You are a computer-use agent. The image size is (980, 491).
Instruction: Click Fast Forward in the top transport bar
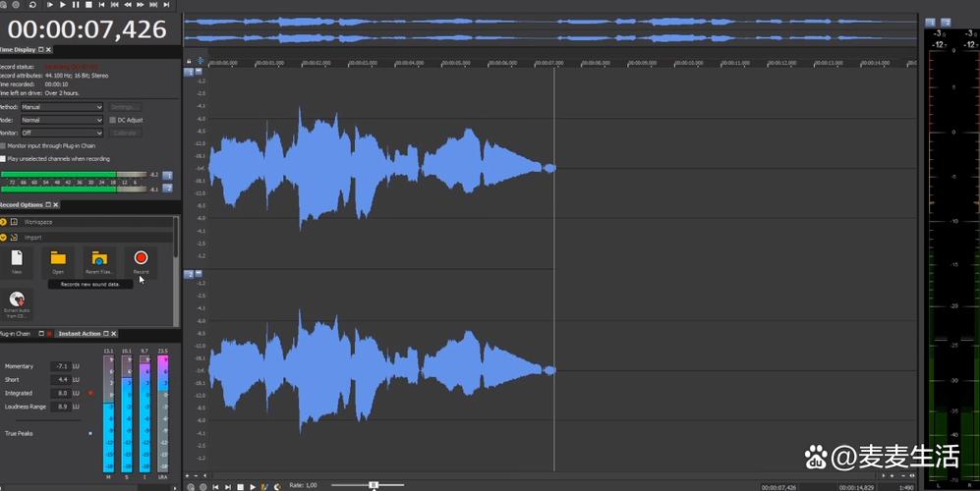pyautogui.click(x=141, y=4)
